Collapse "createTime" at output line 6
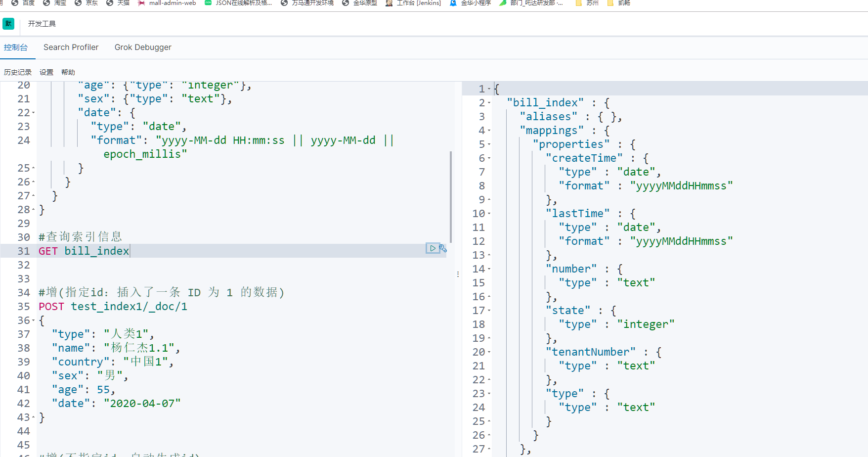The height and width of the screenshot is (457, 868). point(489,158)
